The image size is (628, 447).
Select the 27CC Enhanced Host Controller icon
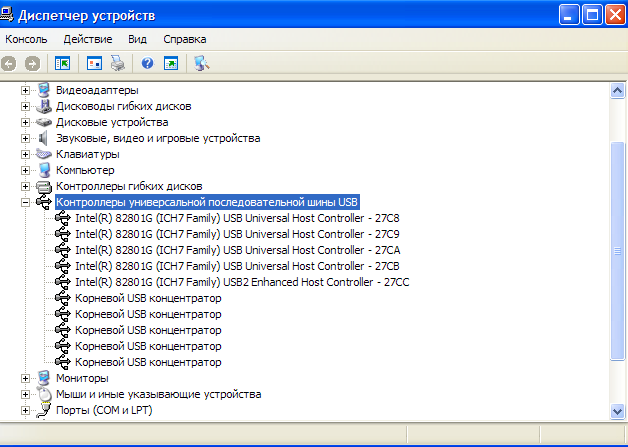[63, 282]
